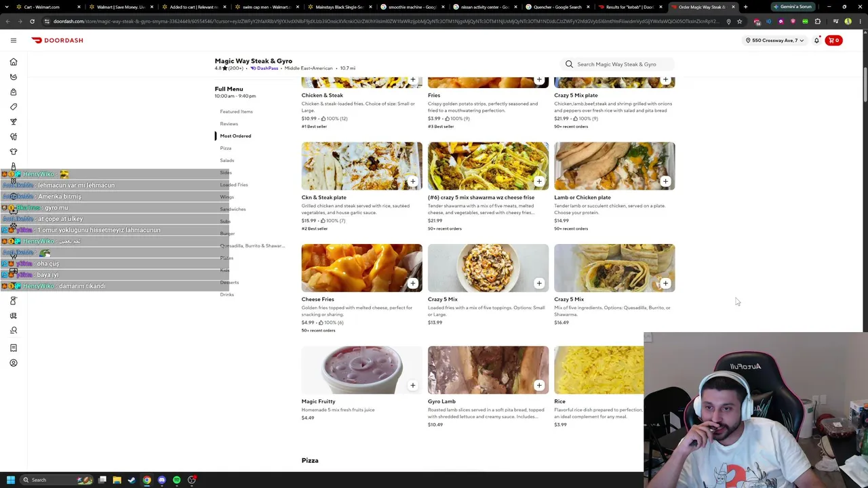
Task: Add Crazy 5 Mix $16.49 wrap to cart
Action: pyautogui.click(x=665, y=283)
